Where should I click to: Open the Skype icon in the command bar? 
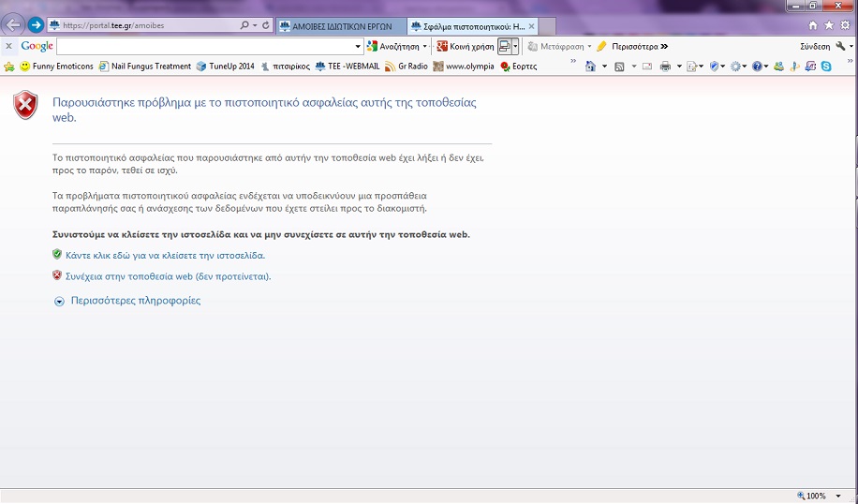coord(826,67)
